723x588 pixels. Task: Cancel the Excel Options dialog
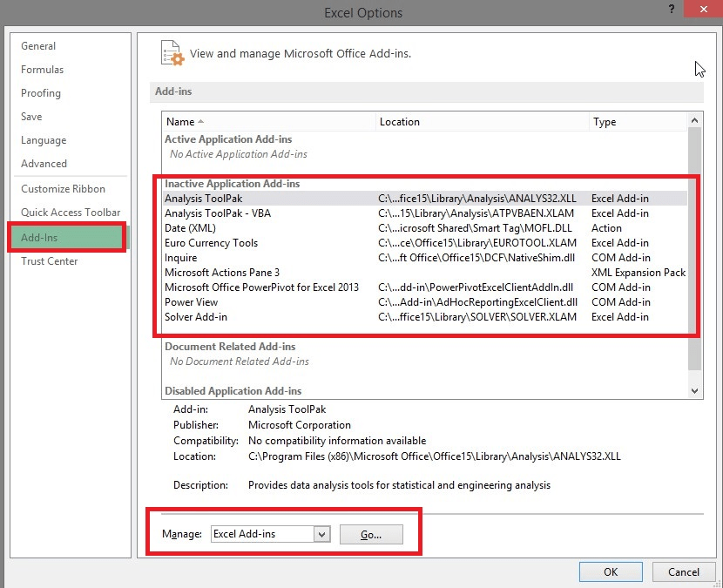[x=684, y=571]
